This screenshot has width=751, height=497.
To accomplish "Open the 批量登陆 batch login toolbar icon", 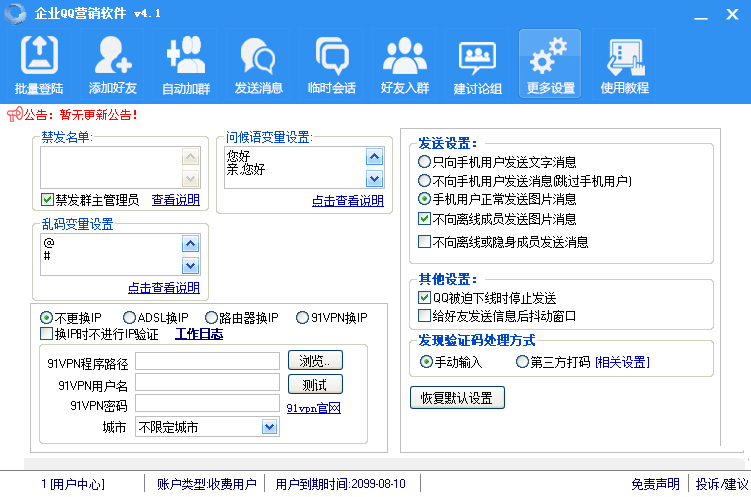I will [x=39, y=64].
